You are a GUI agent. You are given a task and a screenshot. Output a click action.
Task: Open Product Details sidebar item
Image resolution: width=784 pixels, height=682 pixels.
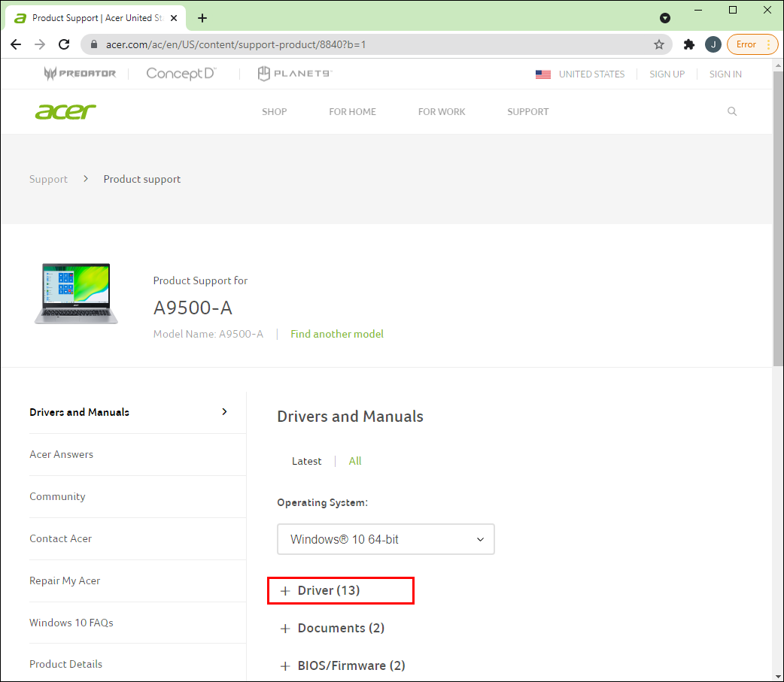[x=65, y=664]
